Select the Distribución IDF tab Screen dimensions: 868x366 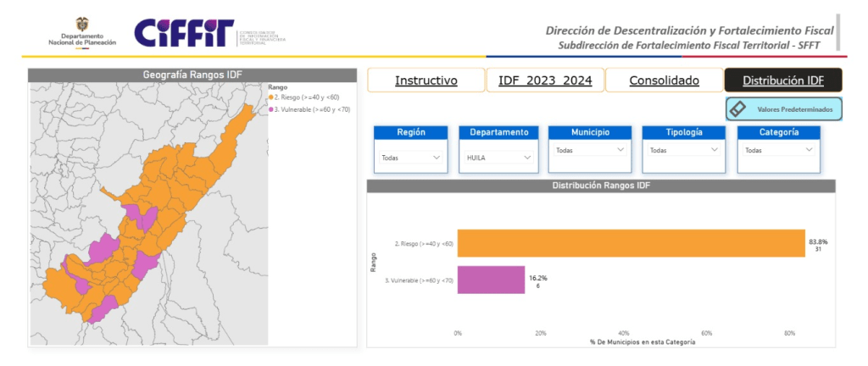(782, 80)
